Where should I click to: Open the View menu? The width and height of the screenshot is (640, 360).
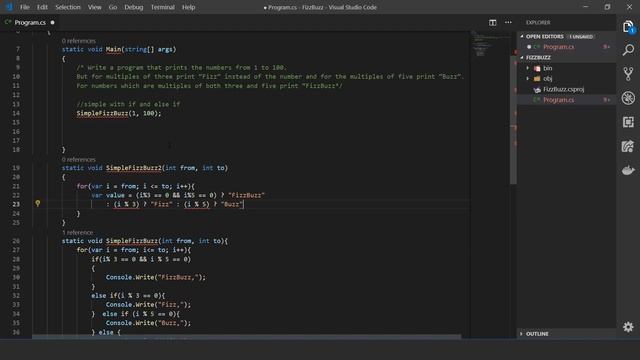point(95,7)
